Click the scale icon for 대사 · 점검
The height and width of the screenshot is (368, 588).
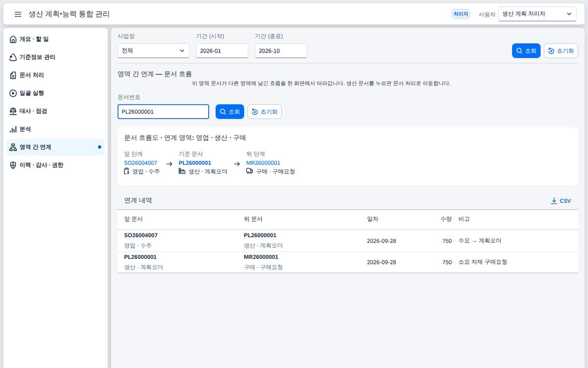(x=13, y=111)
